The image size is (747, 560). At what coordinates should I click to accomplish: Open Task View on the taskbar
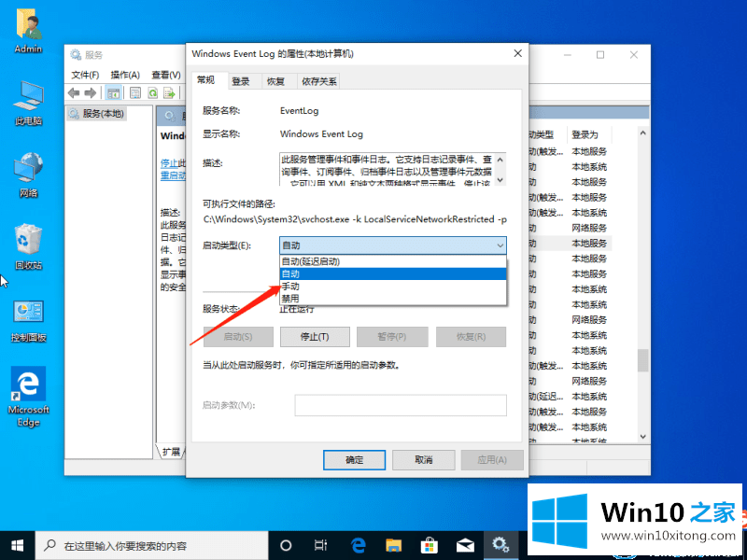(321, 545)
